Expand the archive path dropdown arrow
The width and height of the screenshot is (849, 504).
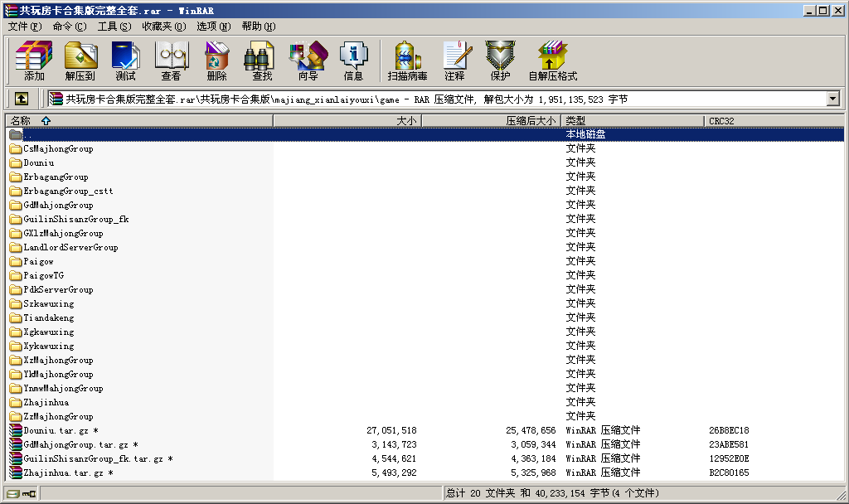pos(832,99)
